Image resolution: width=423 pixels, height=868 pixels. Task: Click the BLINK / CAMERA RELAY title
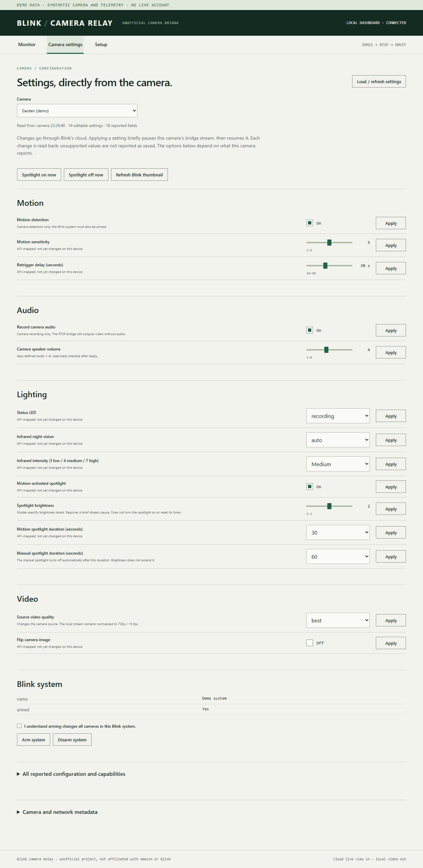(x=65, y=23)
